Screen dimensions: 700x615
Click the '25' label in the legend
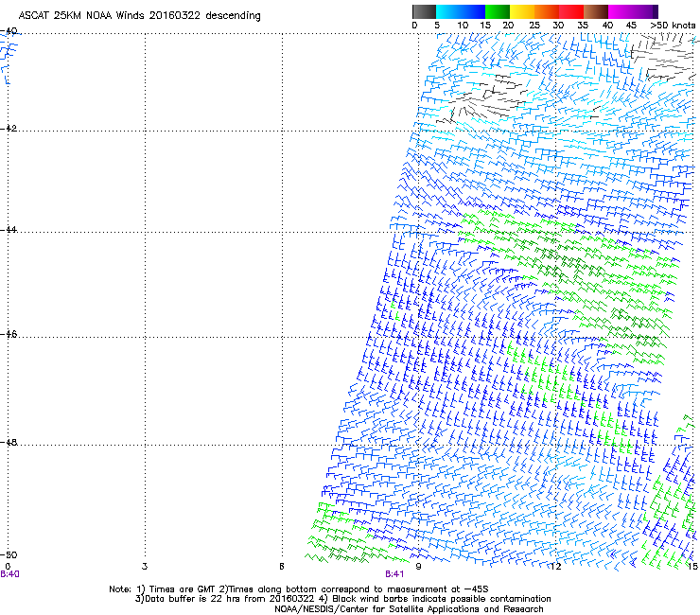(x=534, y=26)
